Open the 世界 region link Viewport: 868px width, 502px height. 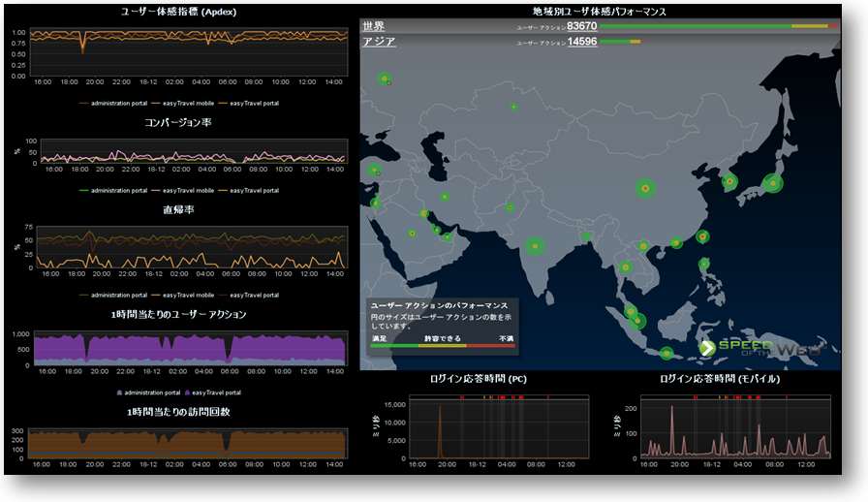coord(373,26)
